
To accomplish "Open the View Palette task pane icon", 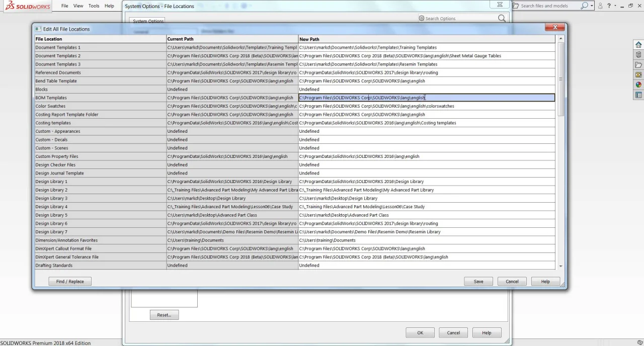I will (638, 75).
